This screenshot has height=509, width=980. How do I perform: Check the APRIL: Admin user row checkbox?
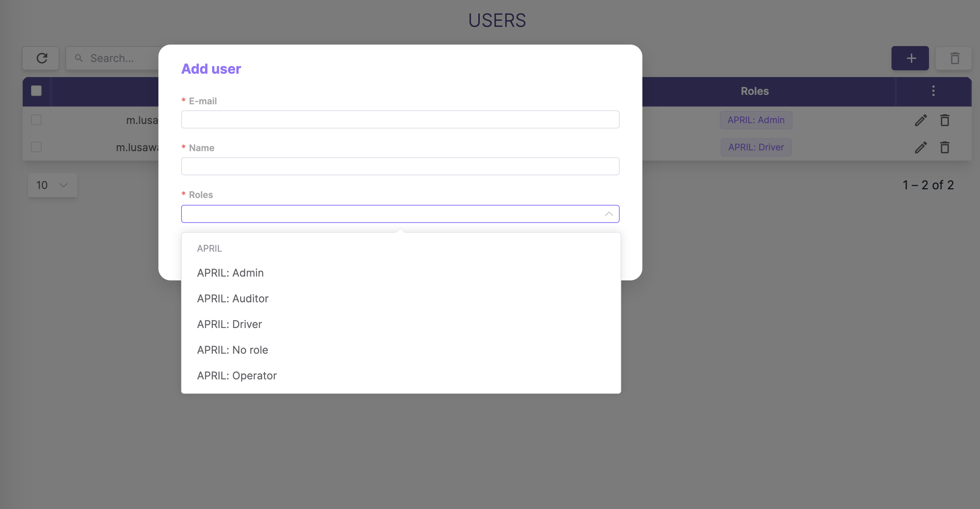[36, 120]
